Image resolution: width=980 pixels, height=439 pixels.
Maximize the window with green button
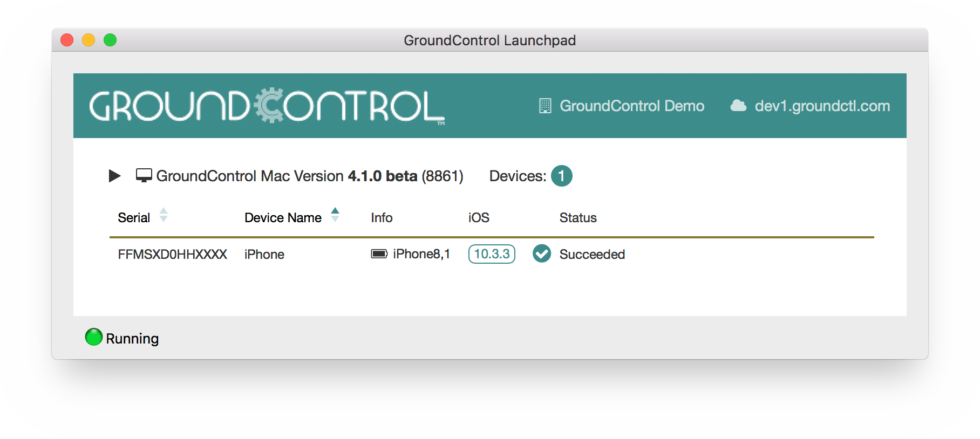pos(110,40)
